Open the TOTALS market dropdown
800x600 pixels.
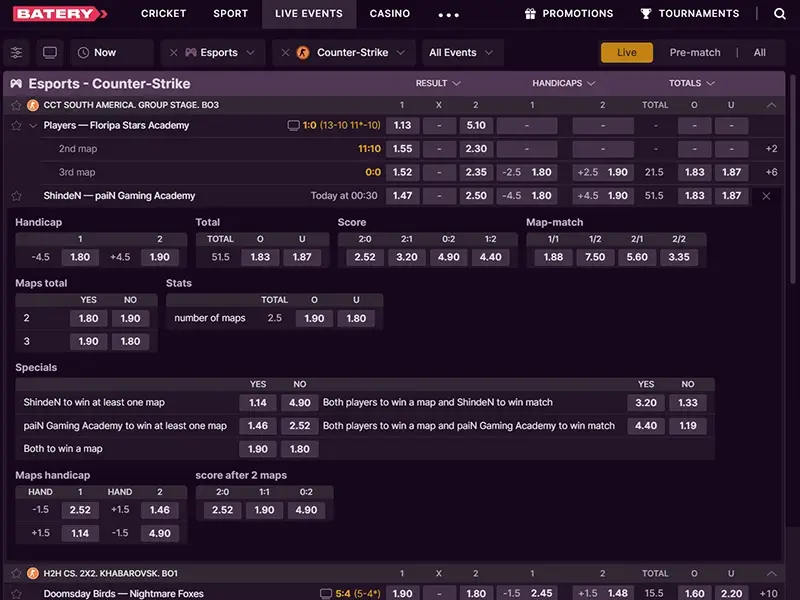coord(692,83)
